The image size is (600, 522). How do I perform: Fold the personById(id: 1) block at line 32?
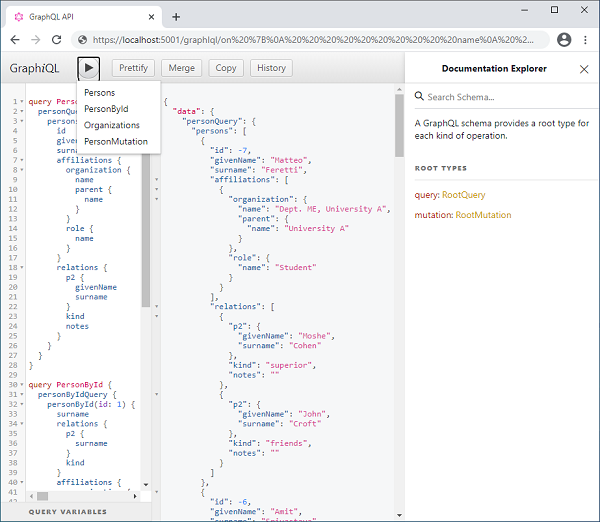[22, 404]
